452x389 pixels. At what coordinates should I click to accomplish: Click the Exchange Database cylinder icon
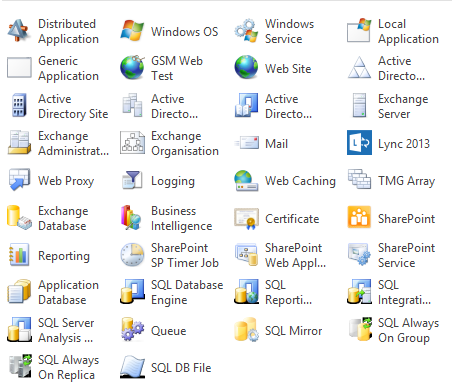19,218
